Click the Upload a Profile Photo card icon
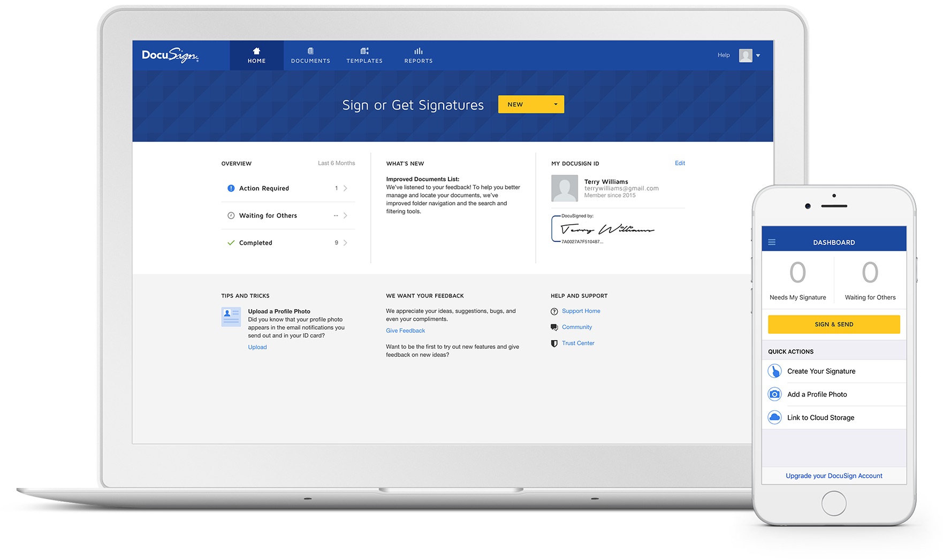Image resolution: width=943 pixels, height=560 pixels. [231, 317]
